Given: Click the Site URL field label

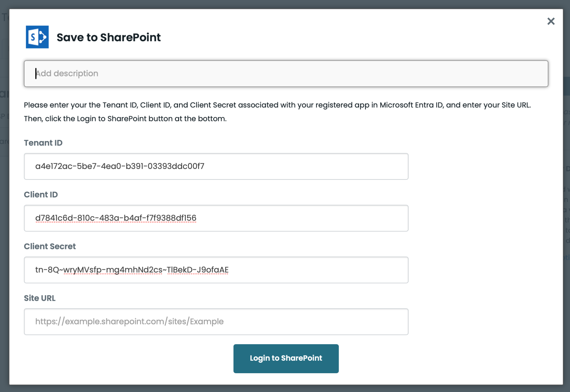Looking at the screenshot, I should click(40, 298).
